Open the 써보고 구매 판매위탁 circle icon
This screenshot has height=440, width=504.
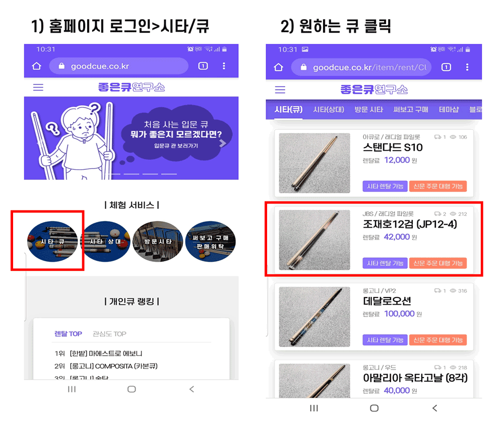[211, 241]
